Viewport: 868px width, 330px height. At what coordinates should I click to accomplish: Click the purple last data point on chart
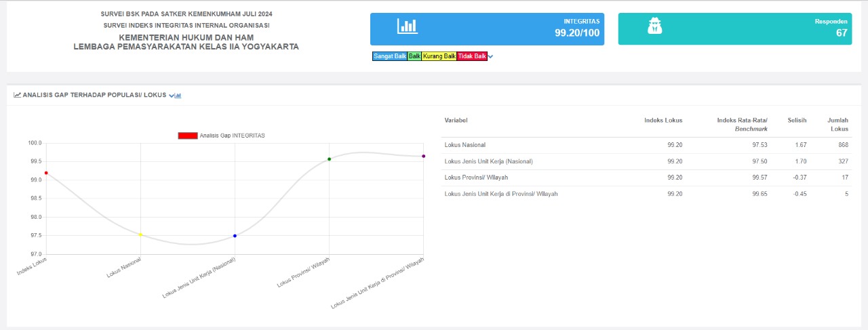click(423, 156)
